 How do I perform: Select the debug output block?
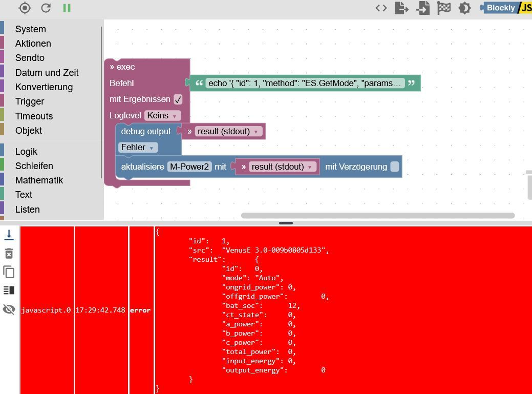(x=146, y=131)
